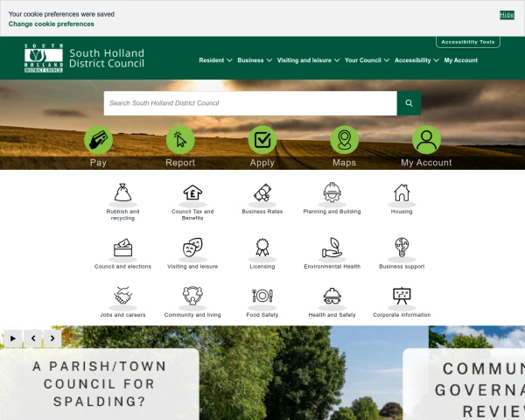Click Change cookie preferences link

click(52, 24)
